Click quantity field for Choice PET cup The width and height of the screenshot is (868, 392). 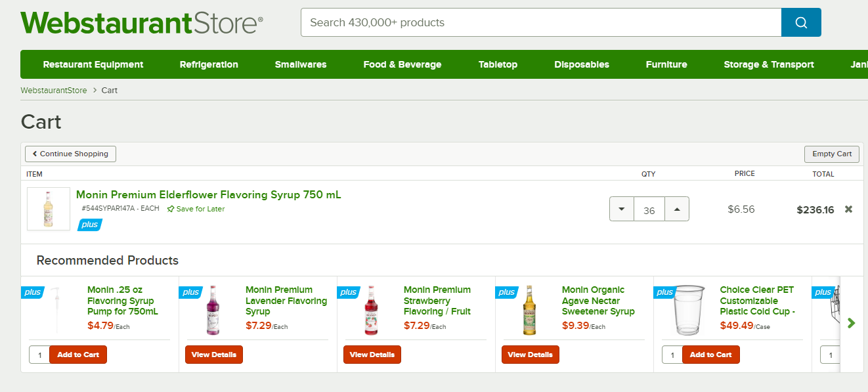pos(672,355)
